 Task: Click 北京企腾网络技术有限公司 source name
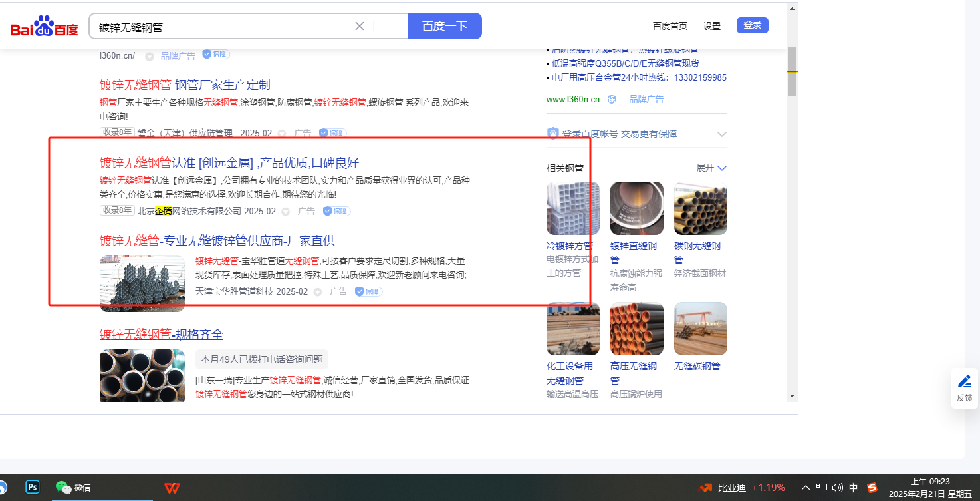click(x=189, y=211)
